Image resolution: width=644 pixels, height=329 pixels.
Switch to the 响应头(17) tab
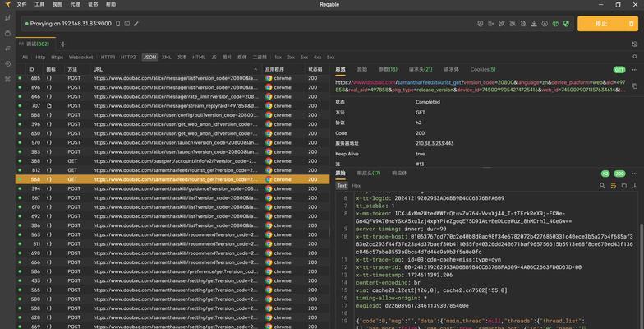[x=368, y=173]
